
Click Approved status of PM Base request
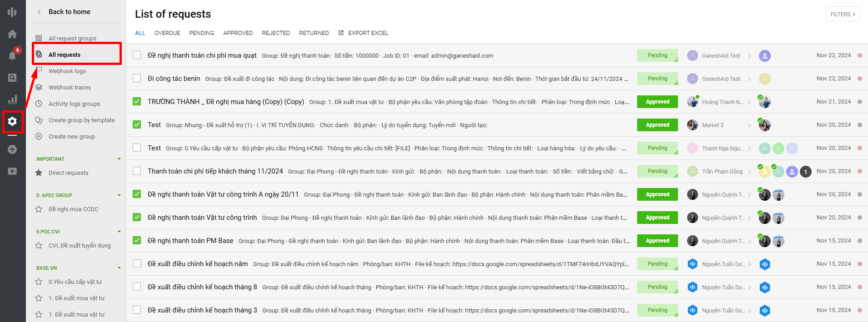[x=658, y=241]
